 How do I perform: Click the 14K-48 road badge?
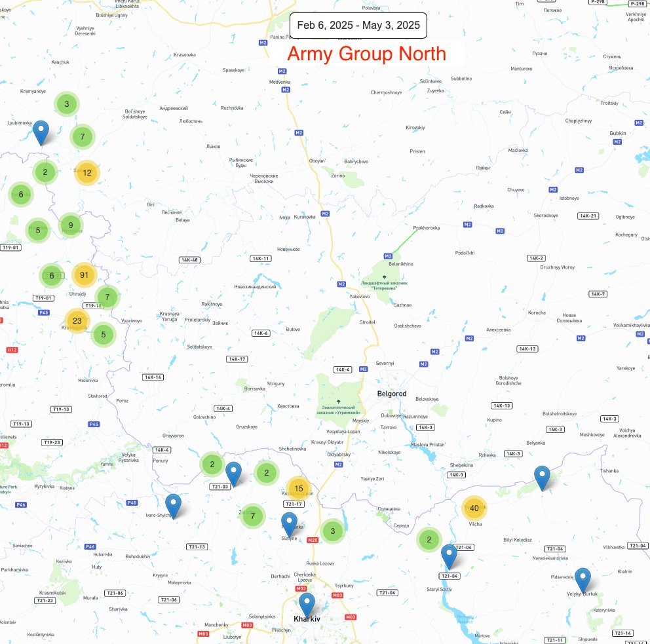pyautogui.click(x=190, y=260)
